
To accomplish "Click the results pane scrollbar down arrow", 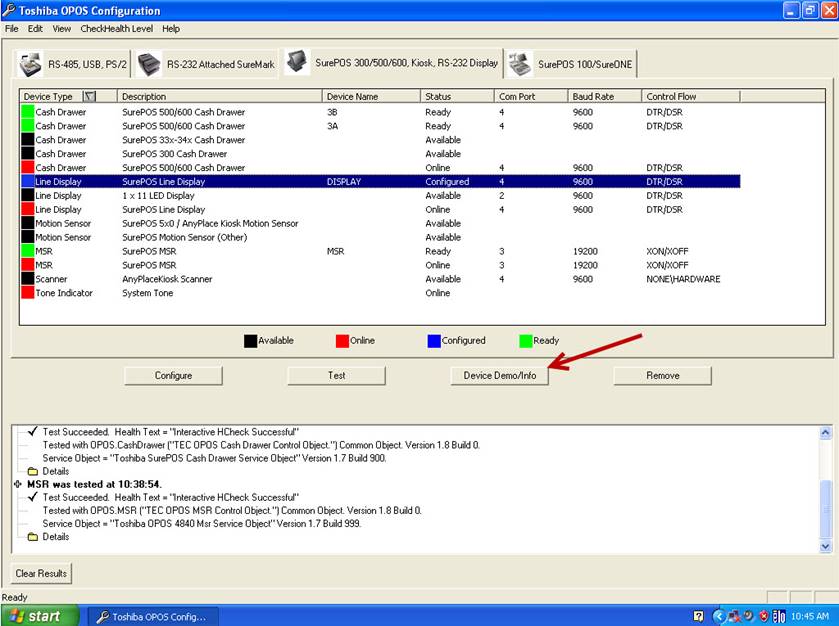I will click(825, 547).
